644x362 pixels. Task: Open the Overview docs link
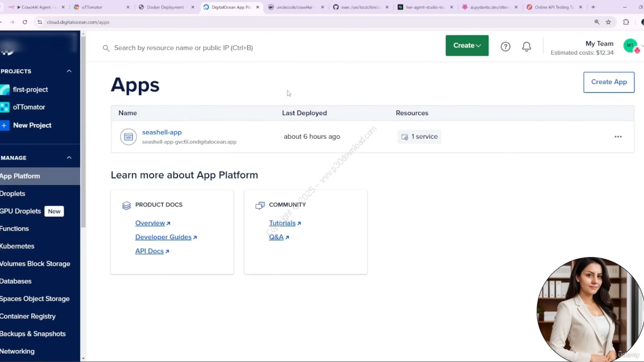152,223
